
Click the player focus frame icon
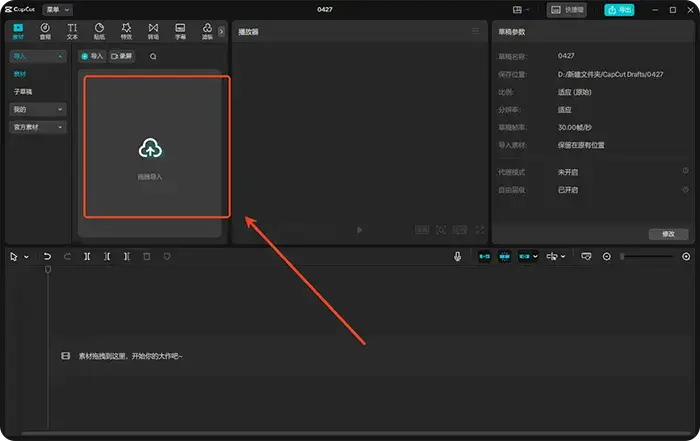click(x=441, y=230)
